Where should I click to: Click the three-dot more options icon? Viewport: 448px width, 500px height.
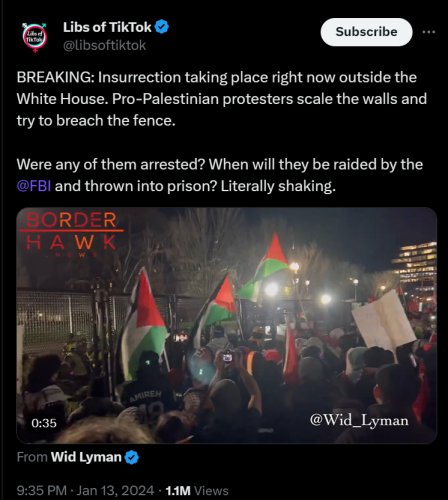(x=429, y=32)
